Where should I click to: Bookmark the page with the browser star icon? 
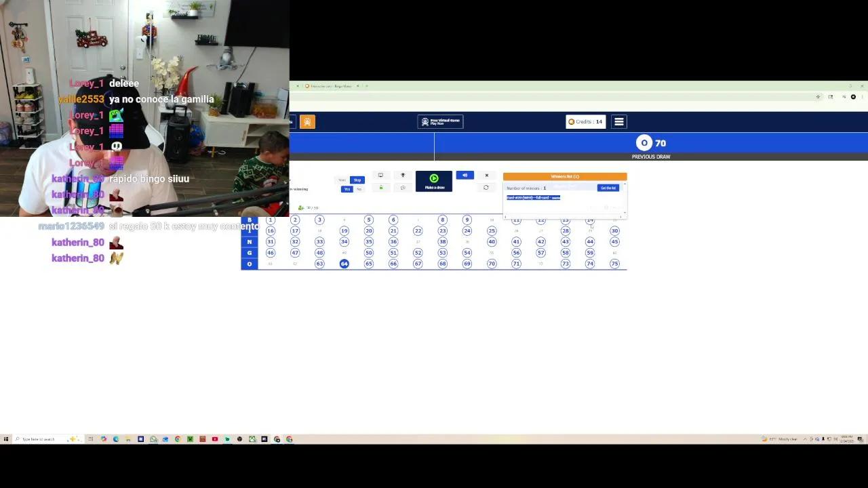click(818, 97)
